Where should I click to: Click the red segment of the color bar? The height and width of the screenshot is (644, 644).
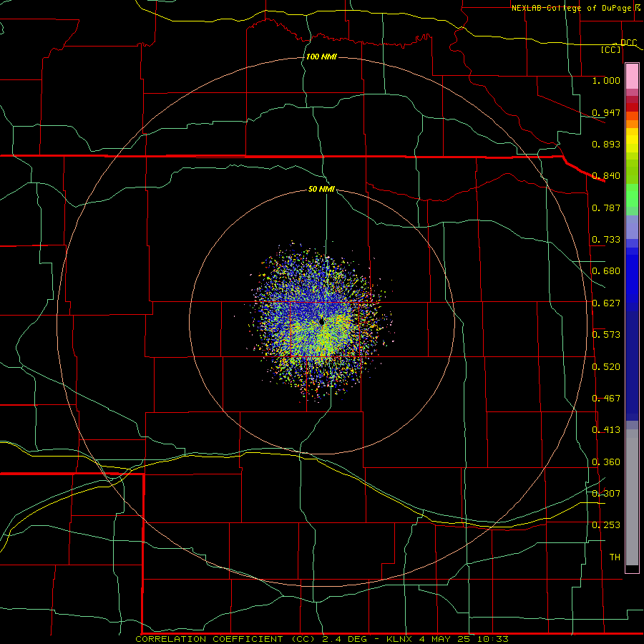click(x=632, y=107)
